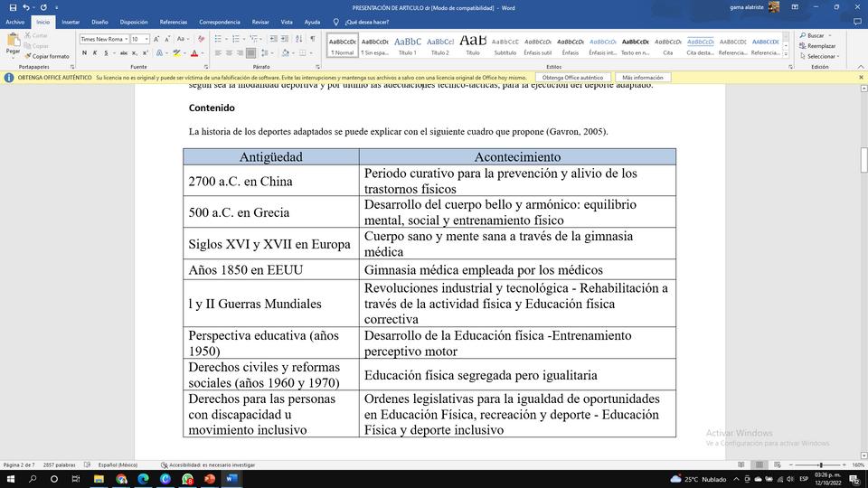Apply red font color
Viewport: 868px width, 488px height.
coord(194,53)
